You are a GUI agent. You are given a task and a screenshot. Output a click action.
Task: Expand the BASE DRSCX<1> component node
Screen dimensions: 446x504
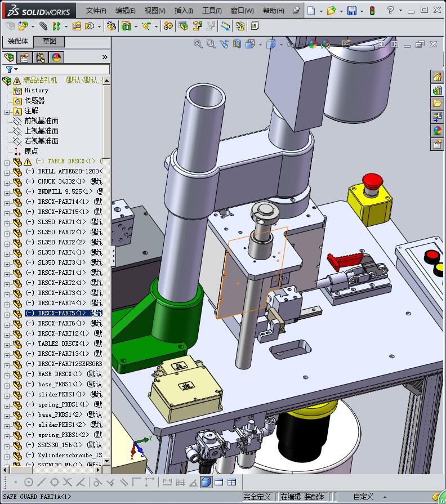click(x=7, y=376)
